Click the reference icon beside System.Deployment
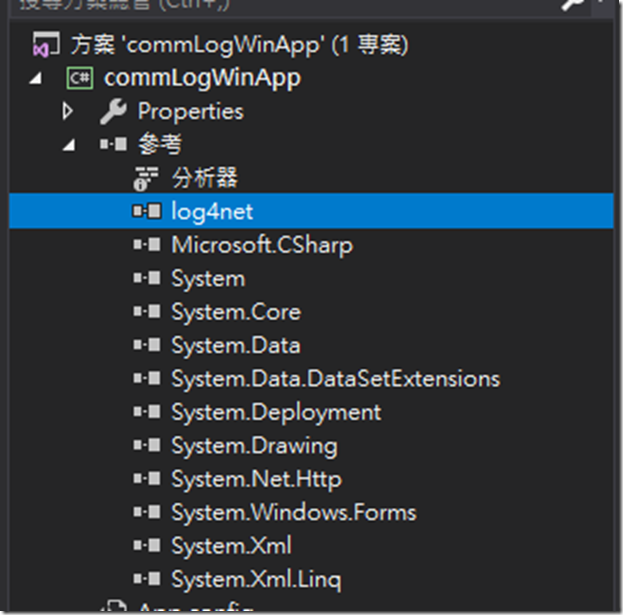The width and height of the screenshot is (623, 615). click(147, 412)
